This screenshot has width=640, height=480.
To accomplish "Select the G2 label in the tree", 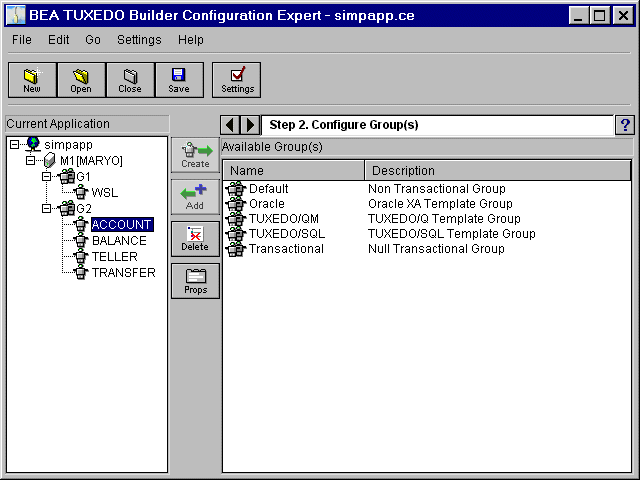I will click(x=84, y=209).
